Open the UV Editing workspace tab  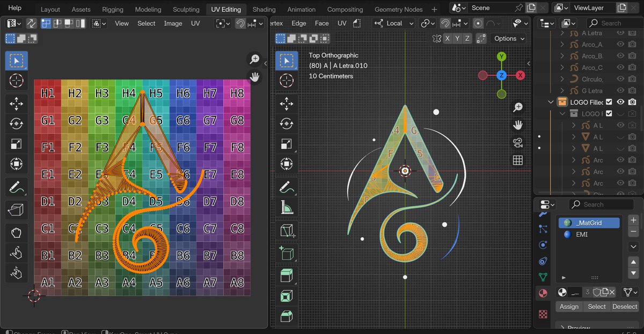pos(226,9)
